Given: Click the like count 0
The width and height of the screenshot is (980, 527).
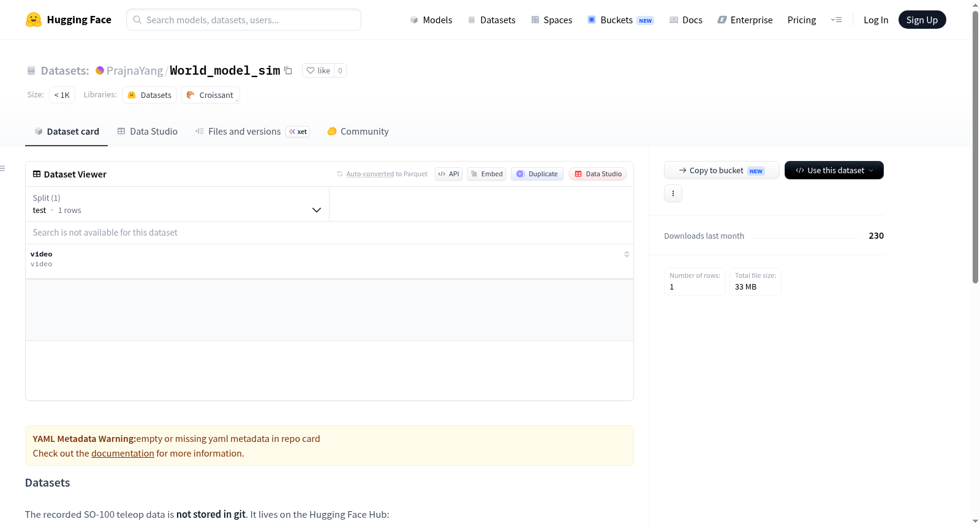Looking at the screenshot, I should [x=341, y=70].
